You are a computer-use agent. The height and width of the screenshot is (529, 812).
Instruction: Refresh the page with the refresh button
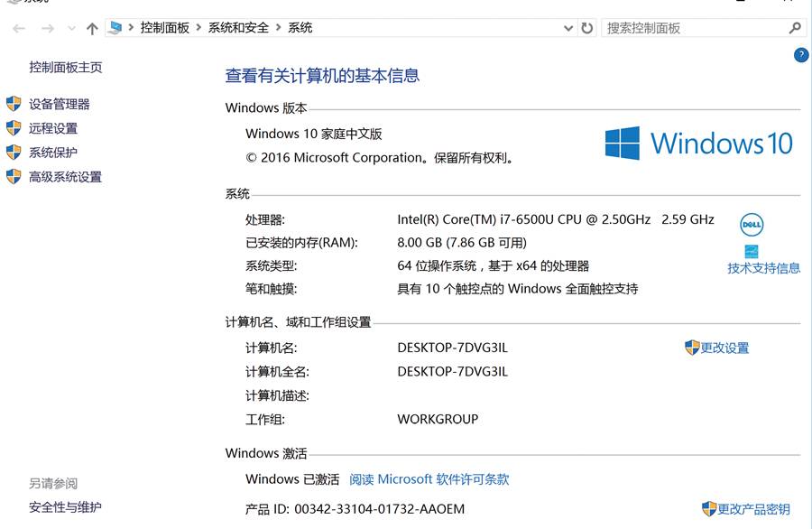point(587,28)
